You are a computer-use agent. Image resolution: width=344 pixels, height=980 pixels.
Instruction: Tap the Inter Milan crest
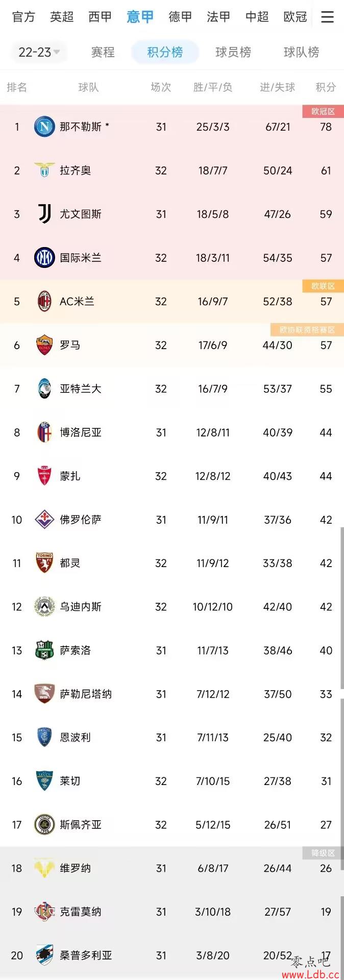coord(44,258)
